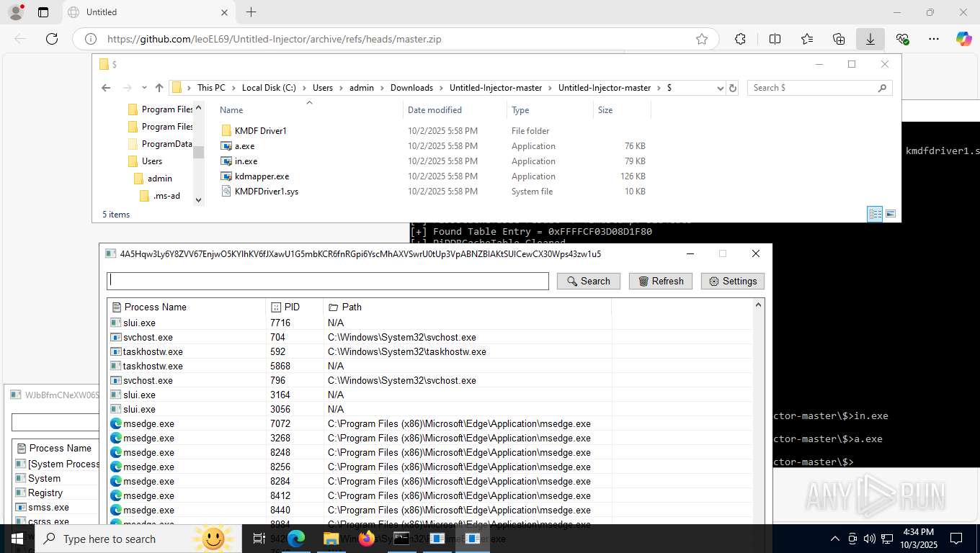980x553 pixels.
Task: Select the in.exe file
Action: (x=246, y=161)
